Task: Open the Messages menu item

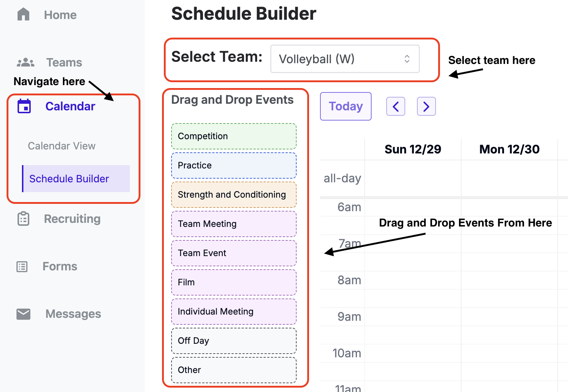Action: (x=73, y=314)
